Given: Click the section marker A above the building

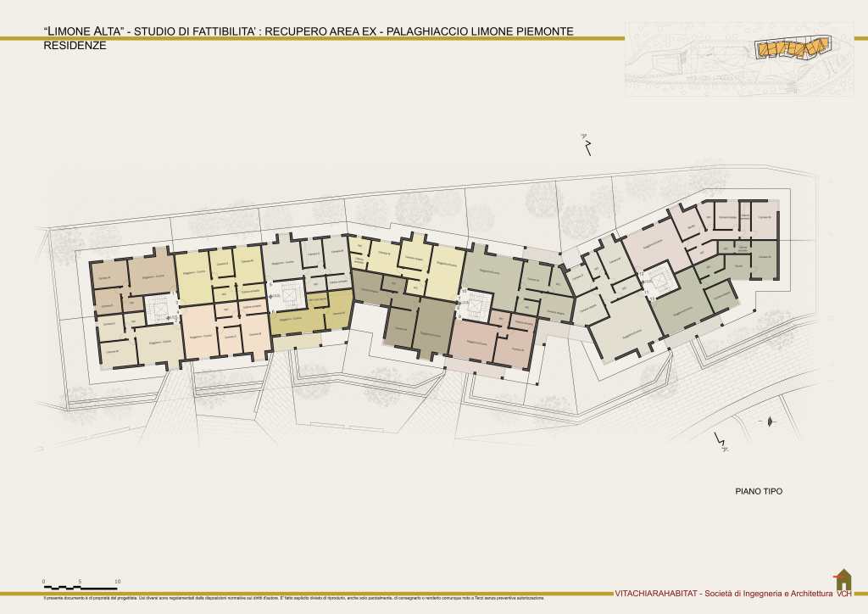Looking at the screenshot, I should pyautogui.click(x=585, y=144).
